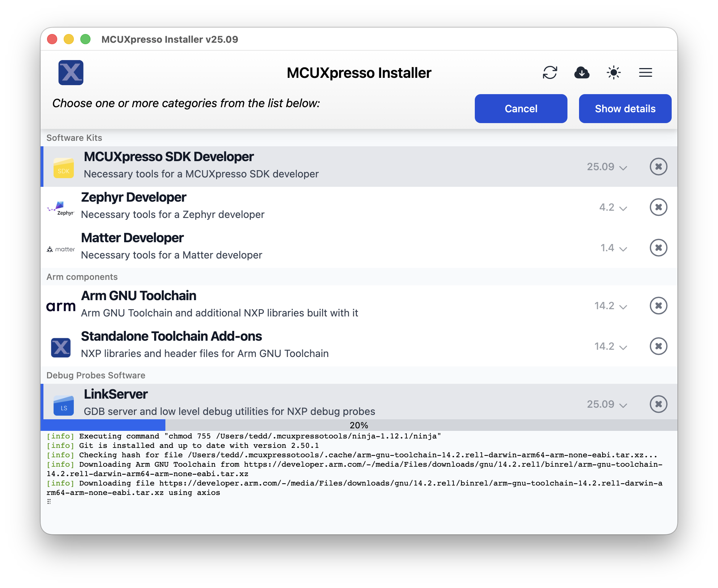Image resolution: width=718 pixels, height=588 pixels.
Task: Click the yellow minimize window button
Action: (69, 39)
